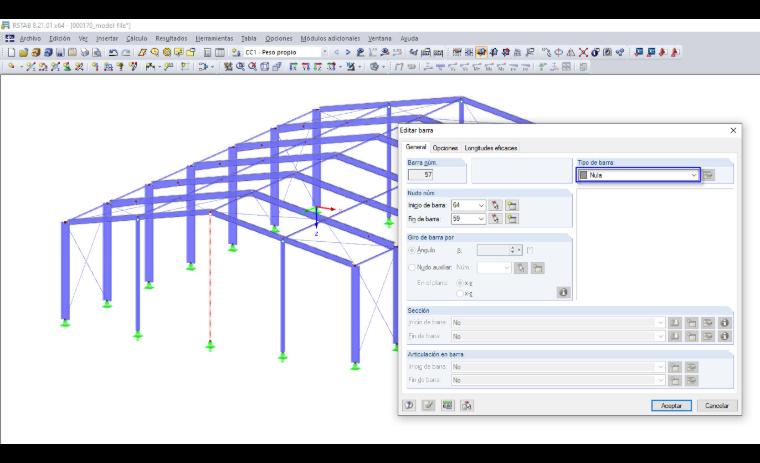Open the Sección Fin de barra dropdown

(558, 336)
